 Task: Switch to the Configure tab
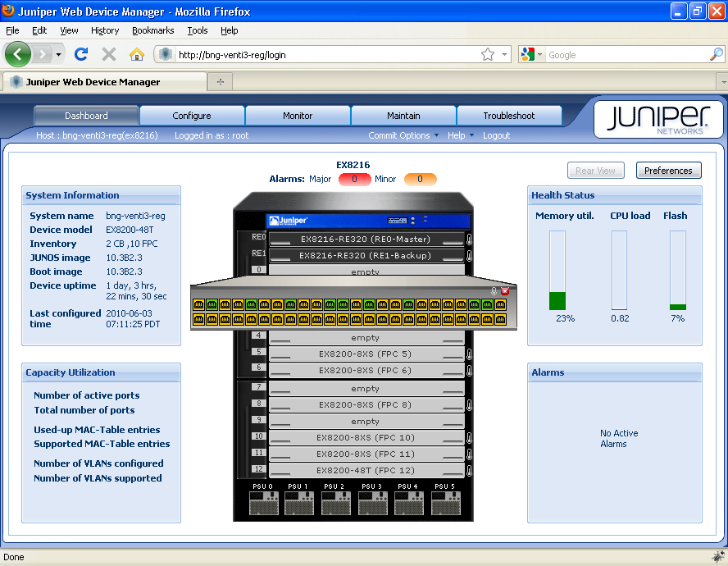coord(192,115)
